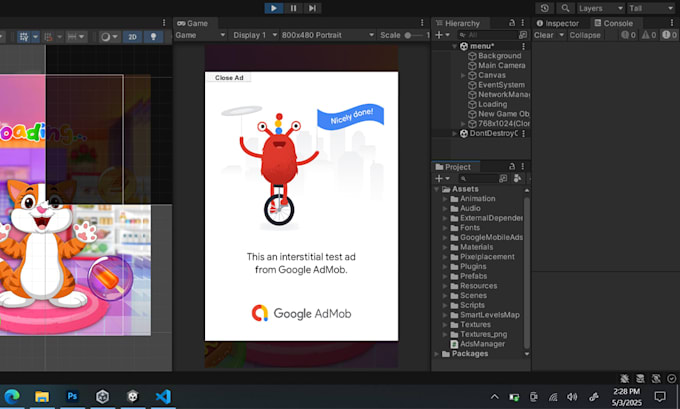Open the Layers dropdown

coord(601,8)
